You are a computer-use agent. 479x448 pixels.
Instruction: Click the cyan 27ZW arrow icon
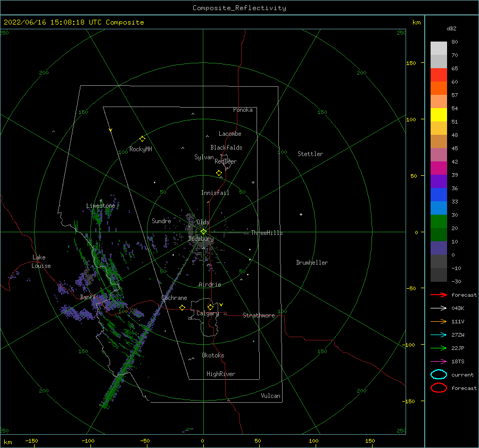coord(439,335)
